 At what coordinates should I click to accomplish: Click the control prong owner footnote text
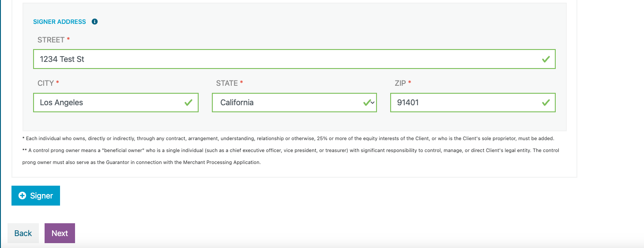[290, 156]
